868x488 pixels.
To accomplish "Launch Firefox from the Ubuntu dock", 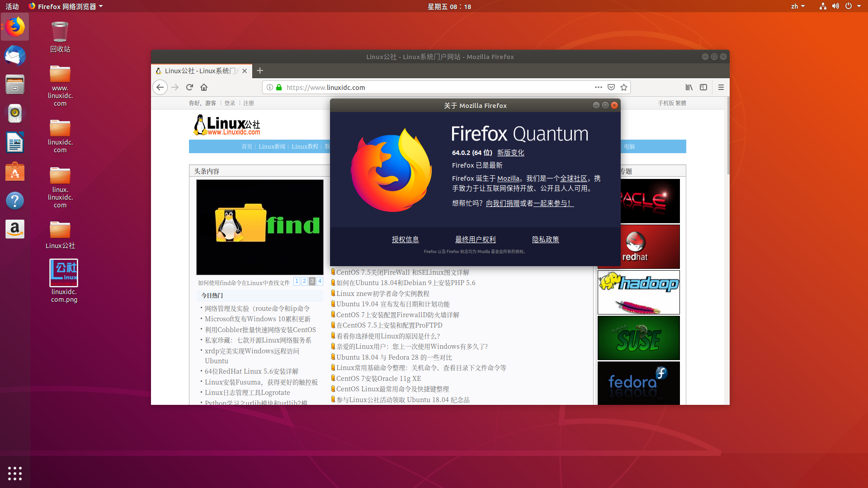I will tap(15, 27).
